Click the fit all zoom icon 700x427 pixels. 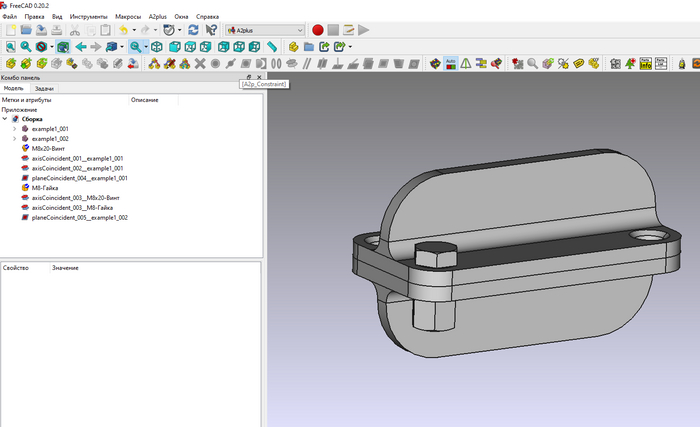(10, 47)
